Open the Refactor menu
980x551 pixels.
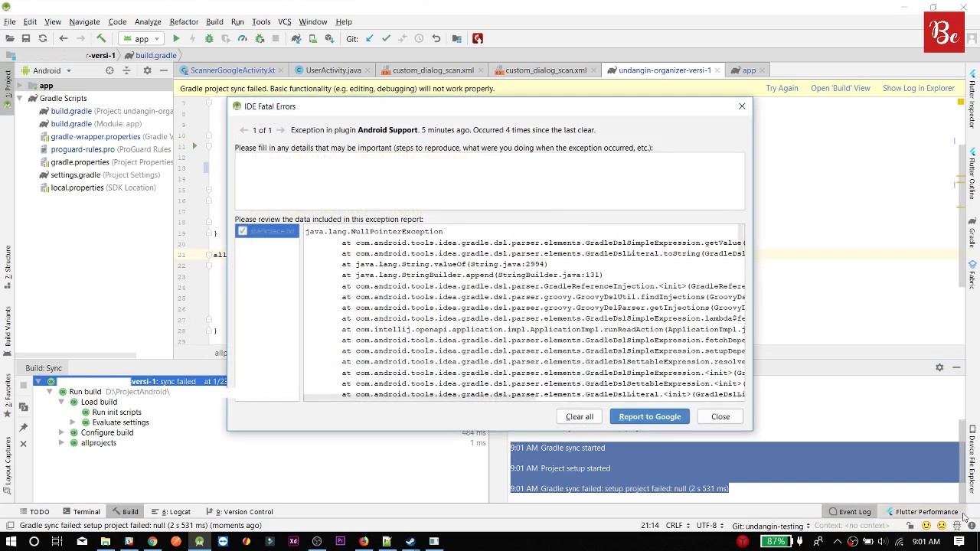184,22
